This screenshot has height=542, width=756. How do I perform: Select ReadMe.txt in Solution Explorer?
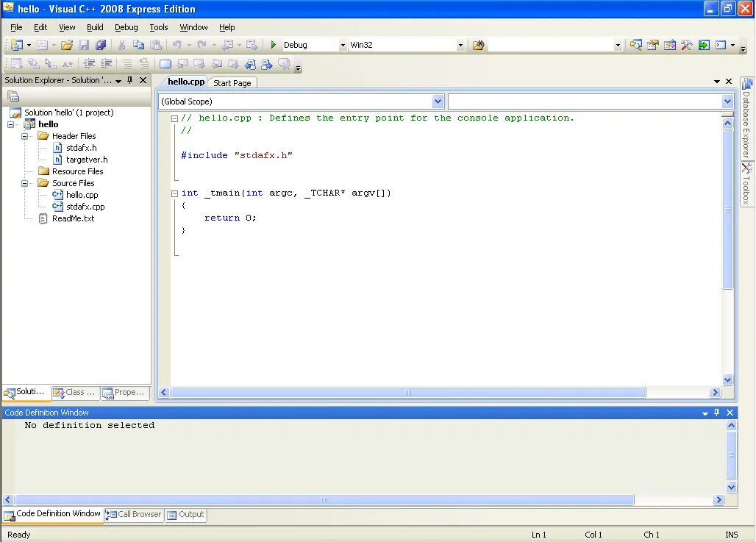coord(74,218)
